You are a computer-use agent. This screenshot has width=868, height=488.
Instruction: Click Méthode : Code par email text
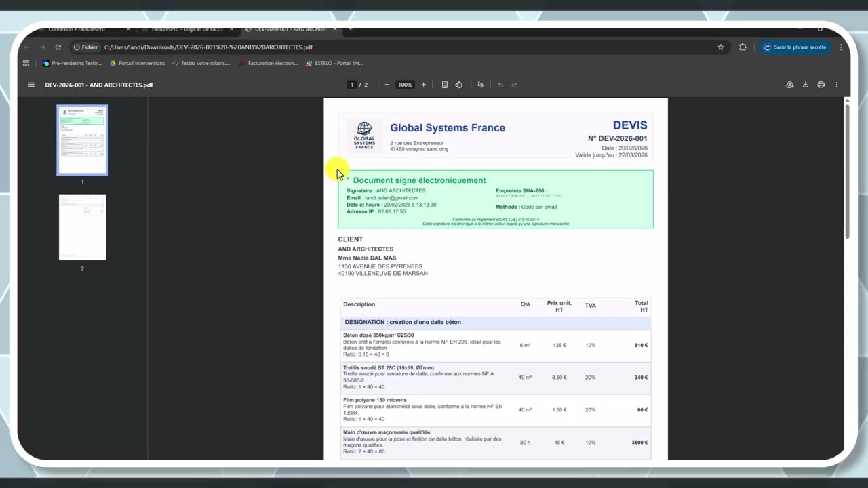tap(526, 207)
